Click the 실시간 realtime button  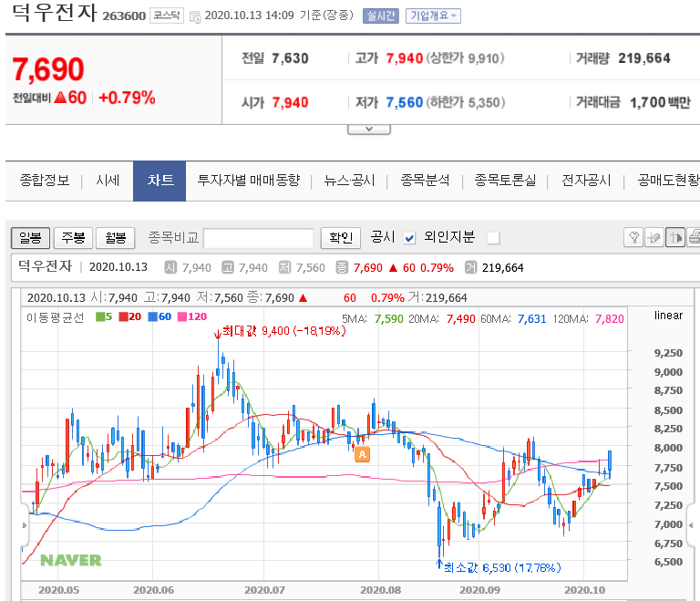(x=381, y=16)
